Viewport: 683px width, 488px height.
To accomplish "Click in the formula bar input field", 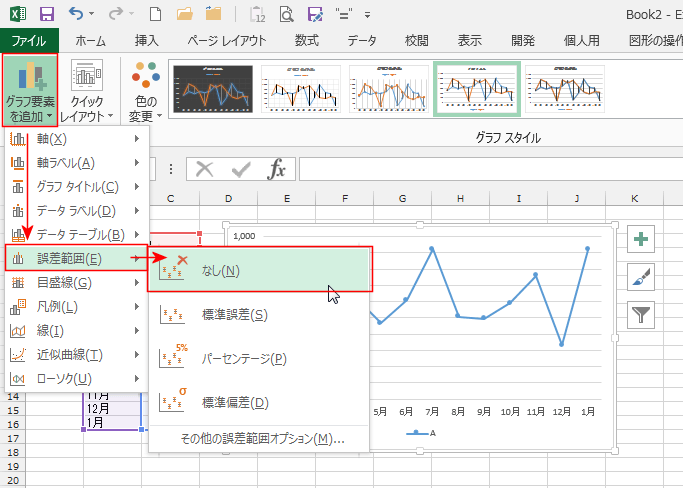I will coord(480,169).
